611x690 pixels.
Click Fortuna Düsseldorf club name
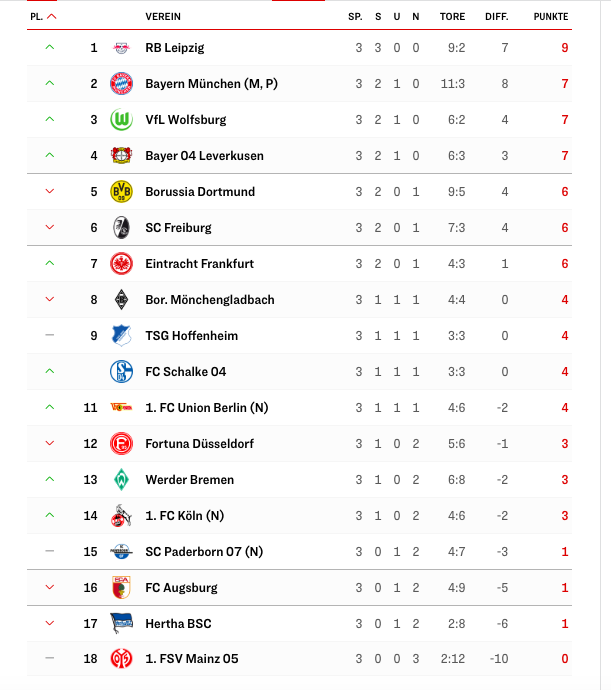pos(199,444)
